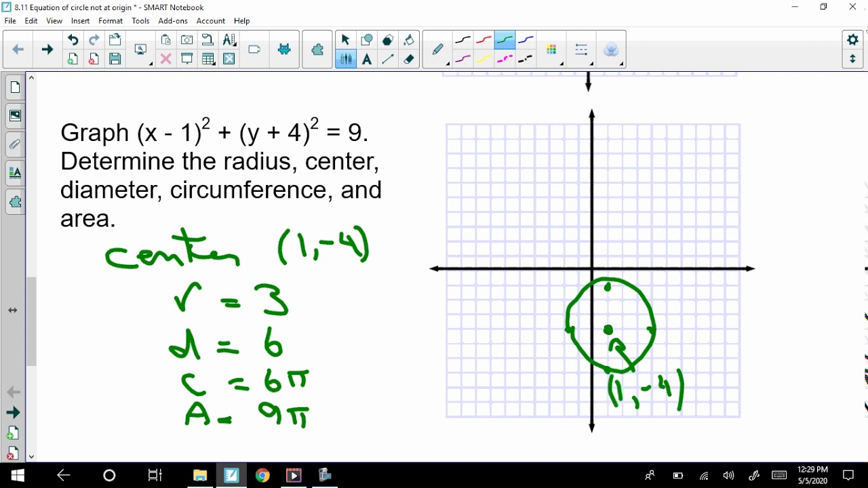The width and height of the screenshot is (868, 488).
Task: Open the Help menu
Action: tap(241, 21)
